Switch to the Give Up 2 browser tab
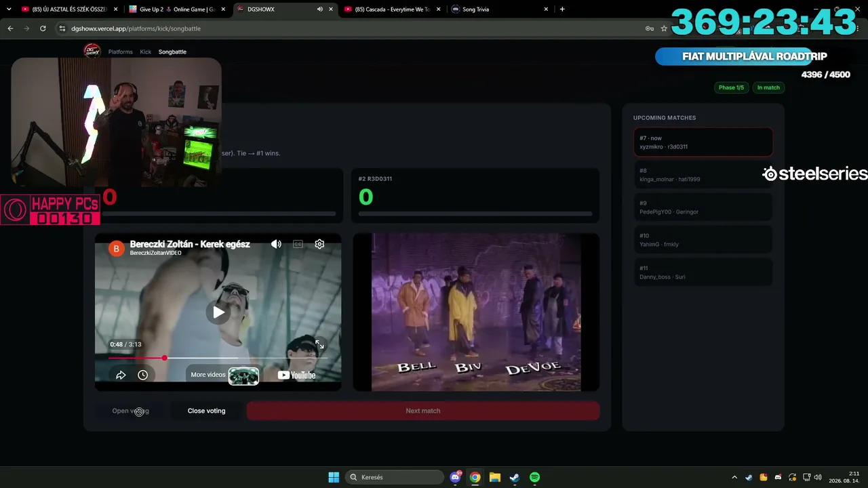 (177, 9)
